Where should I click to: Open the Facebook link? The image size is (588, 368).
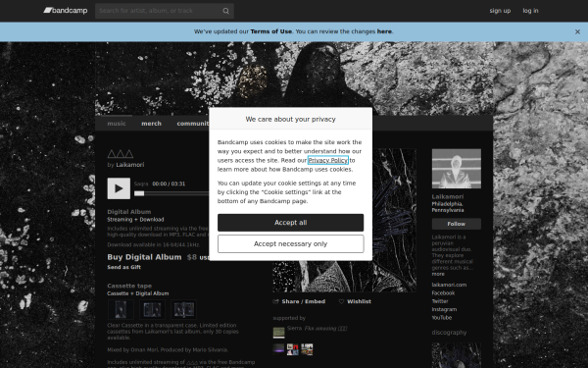click(x=443, y=293)
